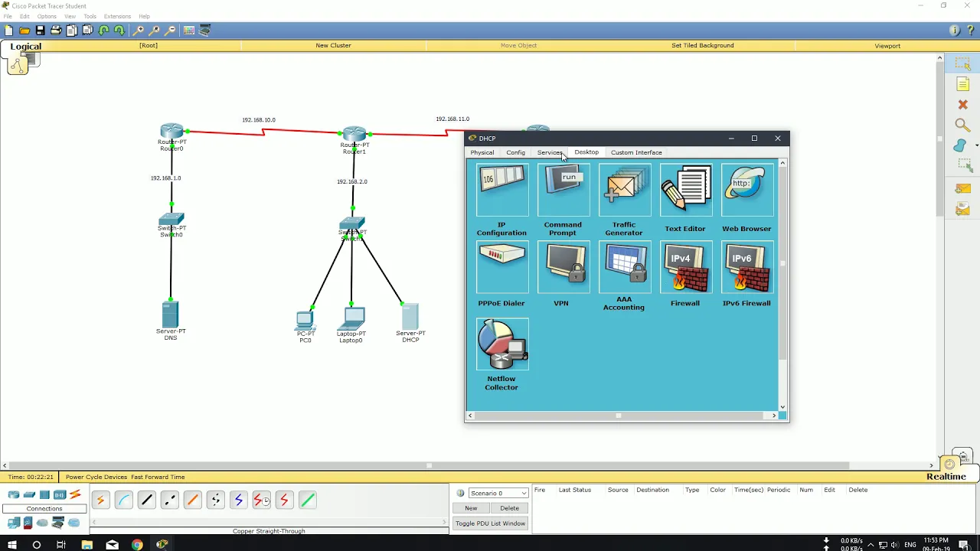Click the New scenario button

[x=471, y=508]
